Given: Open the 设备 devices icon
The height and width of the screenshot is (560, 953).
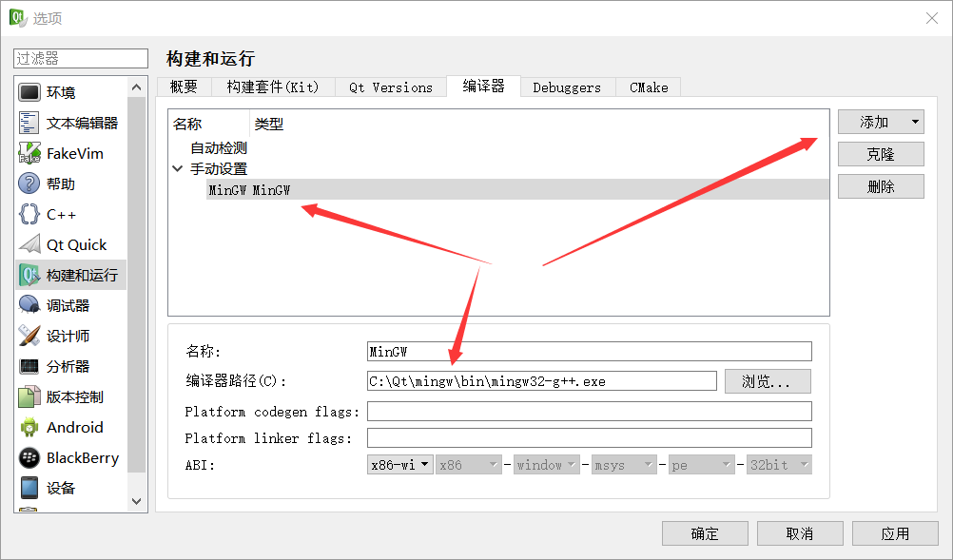Looking at the screenshot, I should pos(29,488).
